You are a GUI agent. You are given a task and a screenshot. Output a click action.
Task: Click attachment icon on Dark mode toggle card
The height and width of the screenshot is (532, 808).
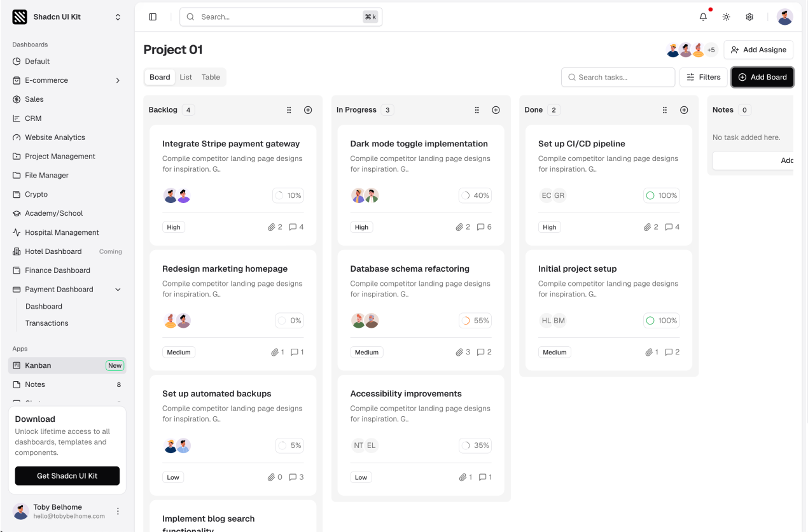click(x=459, y=227)
